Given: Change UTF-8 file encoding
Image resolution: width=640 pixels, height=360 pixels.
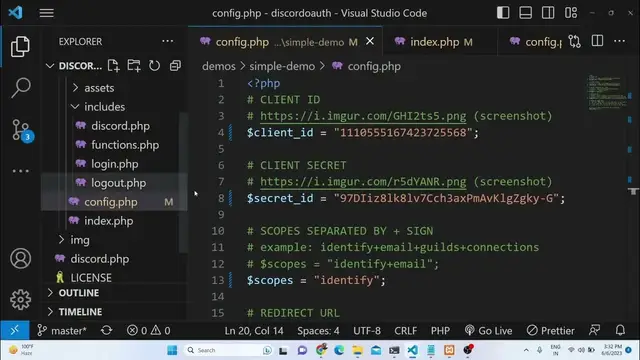Looking at the screenshot, I should click(x=367, y=330).
